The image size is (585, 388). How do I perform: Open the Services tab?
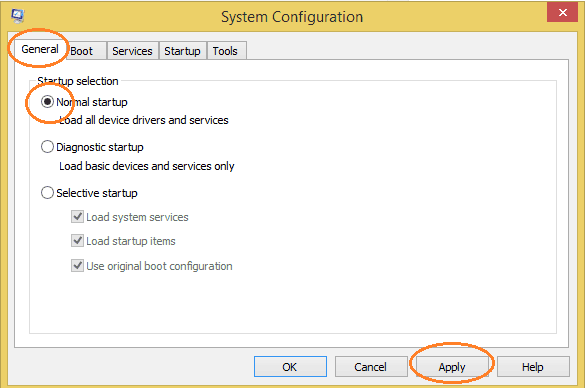(x=132, y=51)
